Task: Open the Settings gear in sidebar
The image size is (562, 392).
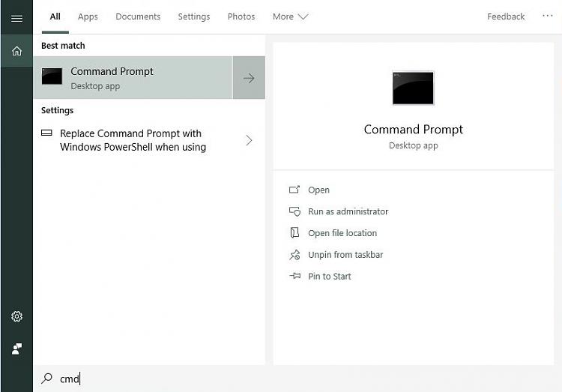Action: [16, 316]
